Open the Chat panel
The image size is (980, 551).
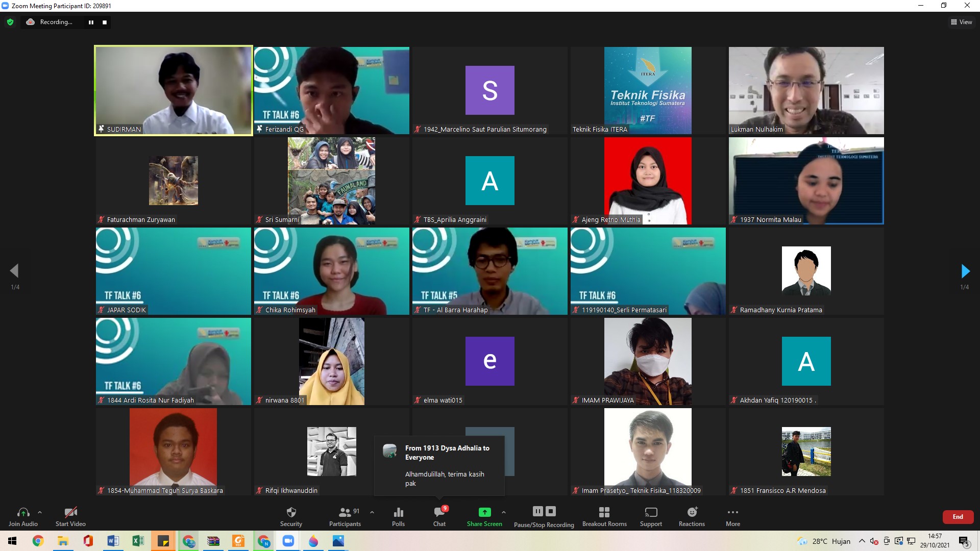(439, 516)
